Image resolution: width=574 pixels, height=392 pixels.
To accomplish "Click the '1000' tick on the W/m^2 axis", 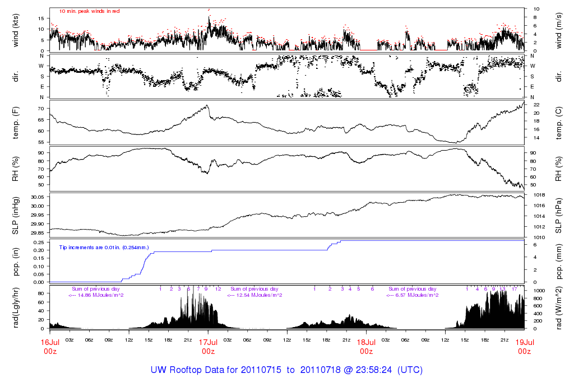I will tap(539, 291).
